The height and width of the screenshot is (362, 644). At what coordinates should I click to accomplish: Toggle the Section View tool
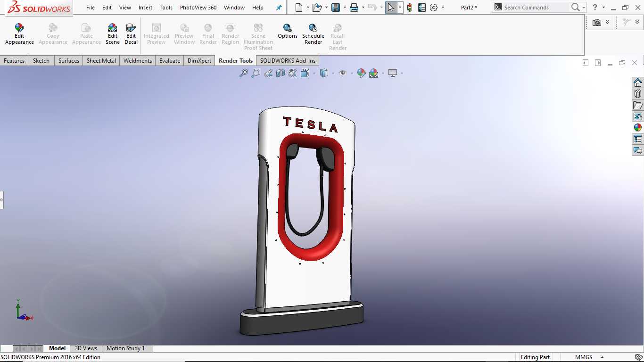(x=281, y=73)
